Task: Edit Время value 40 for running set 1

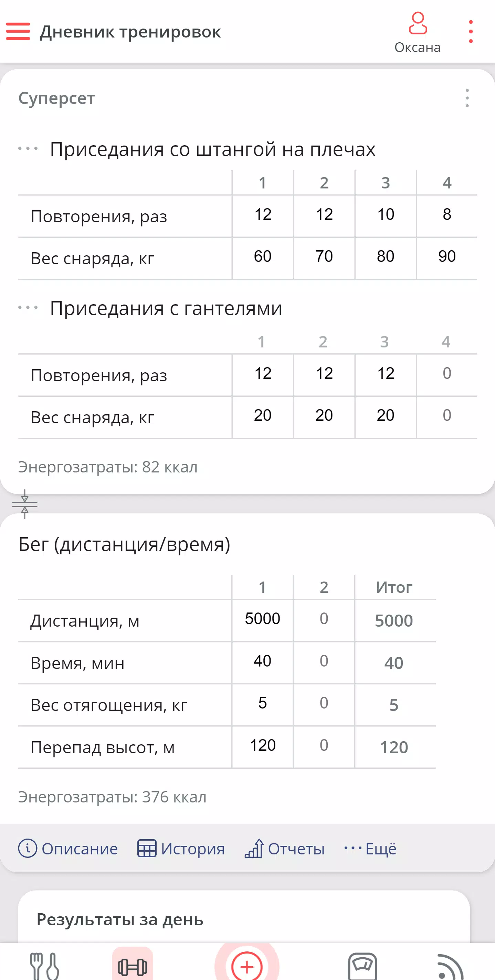Action: coord(263,661)
